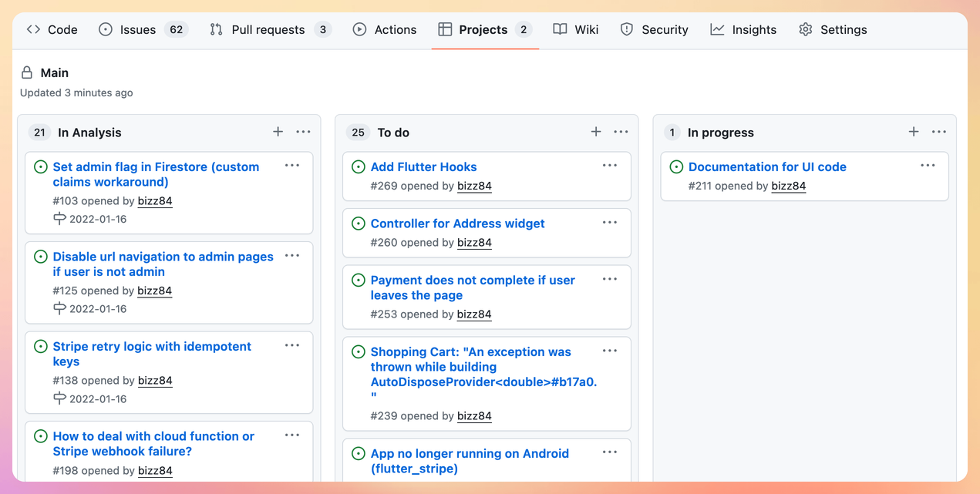
Task: Open issue Controller for Address widget
Action: coord(457,223)
